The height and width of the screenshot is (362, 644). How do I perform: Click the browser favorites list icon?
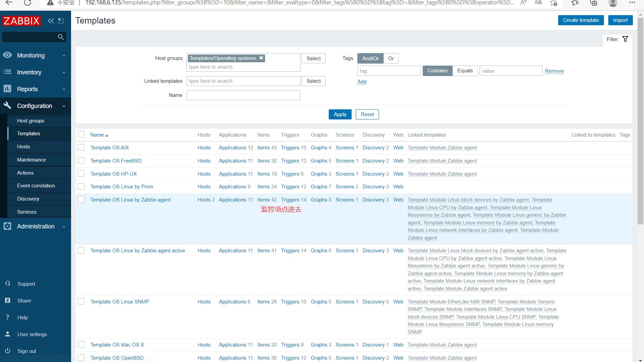[x=575, y=3]
